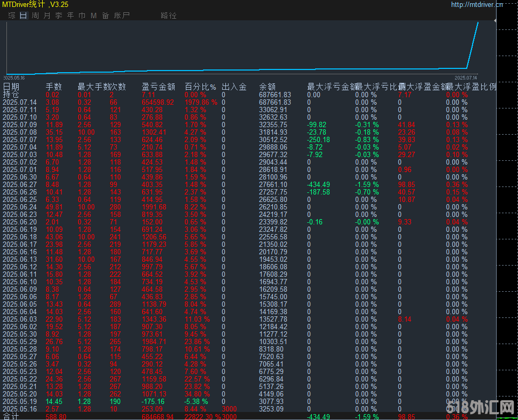Open the 季 quarterly tab
Viewport: 518px width, 420px height.
[59, 15]
